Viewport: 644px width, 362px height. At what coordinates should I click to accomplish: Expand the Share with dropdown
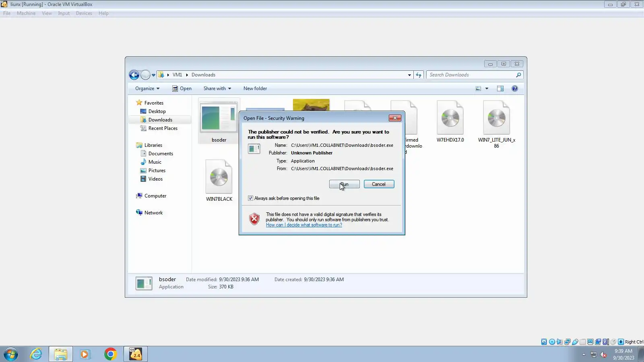coord(217,88)
